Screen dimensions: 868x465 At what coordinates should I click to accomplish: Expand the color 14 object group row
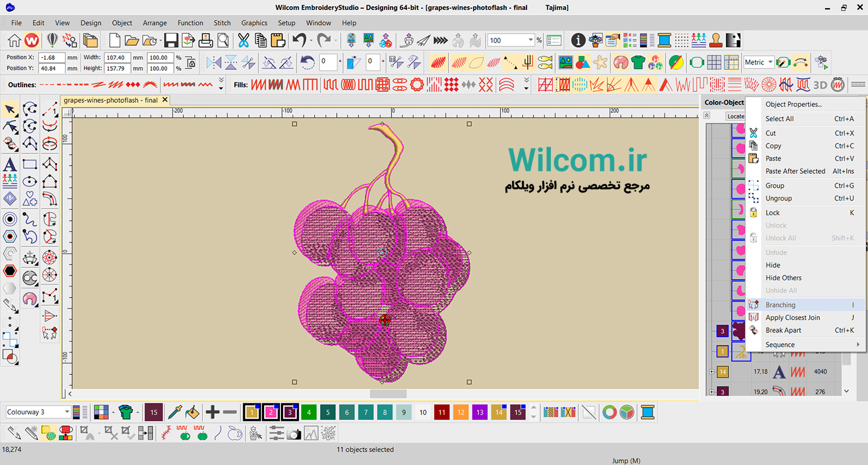coord(712,371)
